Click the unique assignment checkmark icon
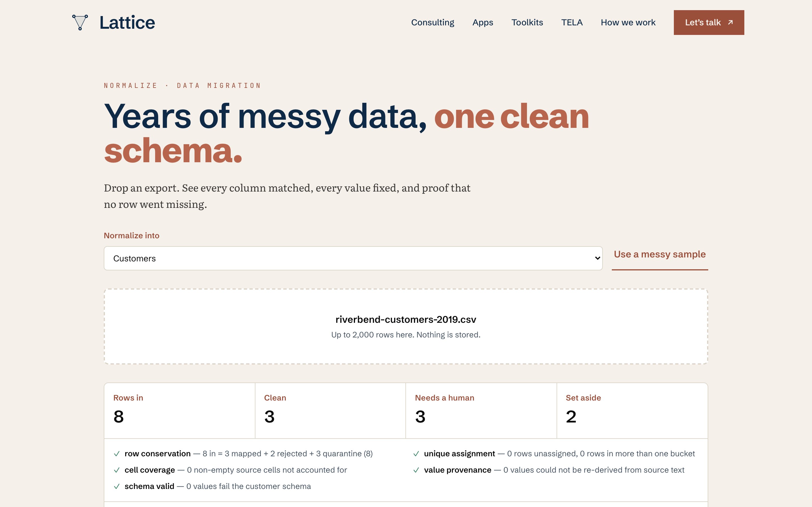Screen dimensions: 812x507 click(x=416, y=454)
